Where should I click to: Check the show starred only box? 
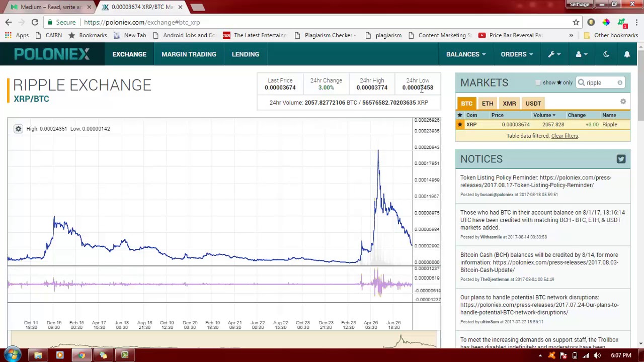tap(538, 83)
